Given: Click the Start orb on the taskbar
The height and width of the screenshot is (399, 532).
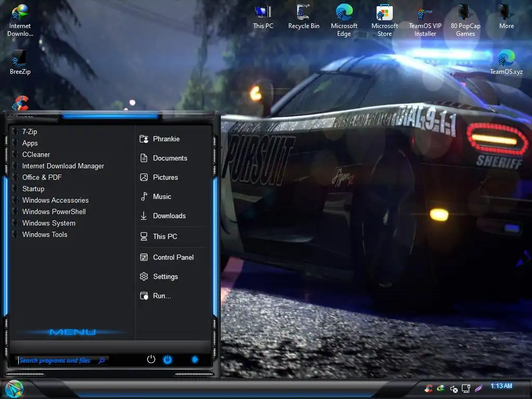Looking at the screenshot, I should [14, 389].
